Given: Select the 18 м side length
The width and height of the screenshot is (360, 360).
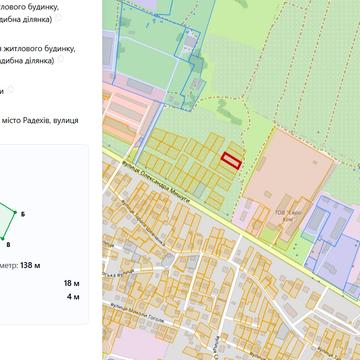Looking at the screenshot, I should pos(72,284).
